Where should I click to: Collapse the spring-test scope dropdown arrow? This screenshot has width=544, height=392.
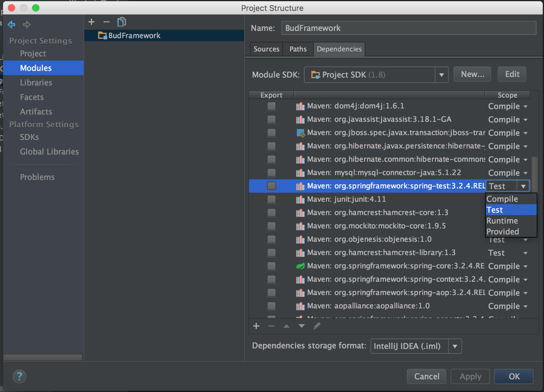523,186
